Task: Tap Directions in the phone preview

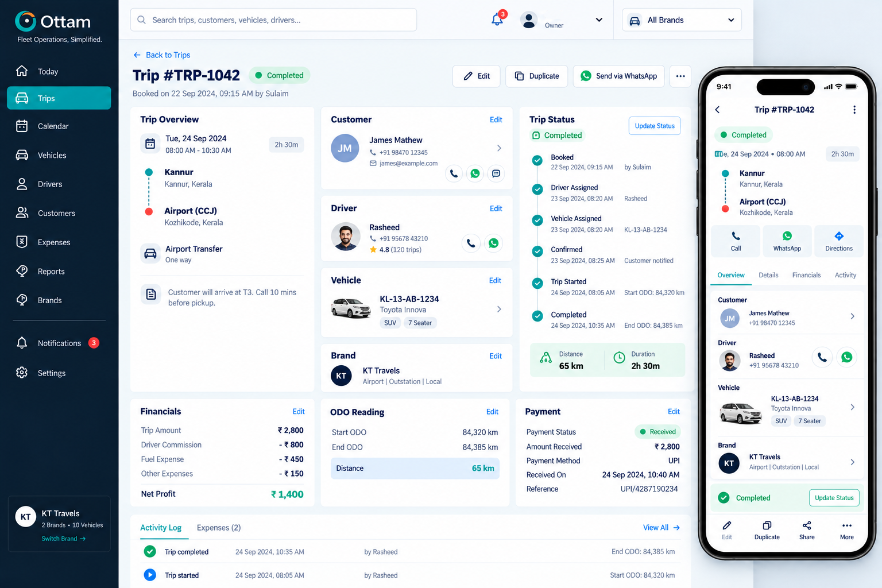Action: (839, 241)
